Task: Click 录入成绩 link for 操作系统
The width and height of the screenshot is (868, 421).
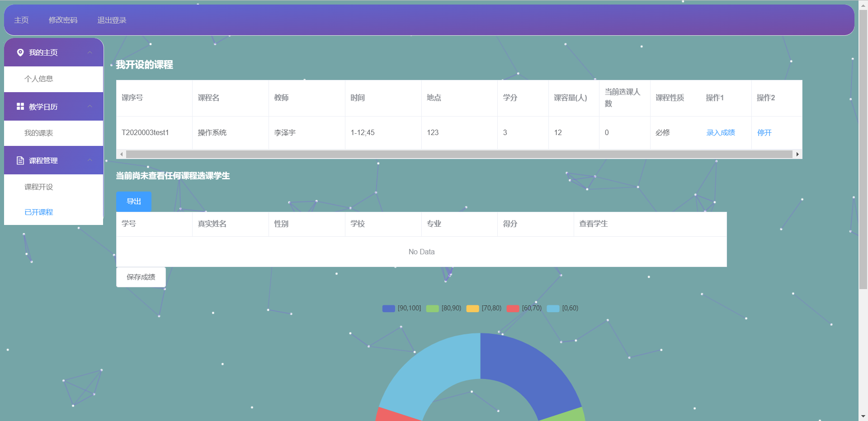Action: tap(721, 132)
